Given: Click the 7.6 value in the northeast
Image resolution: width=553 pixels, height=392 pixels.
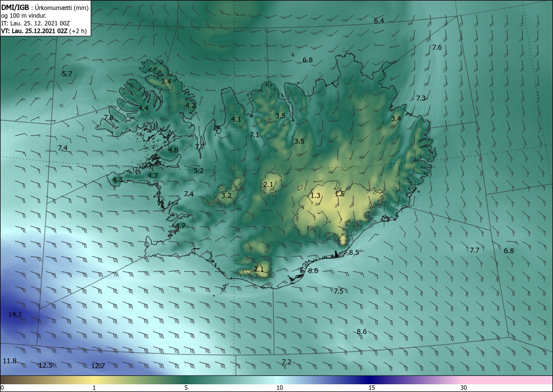Looking at the screenshot, I should [437, 47].
